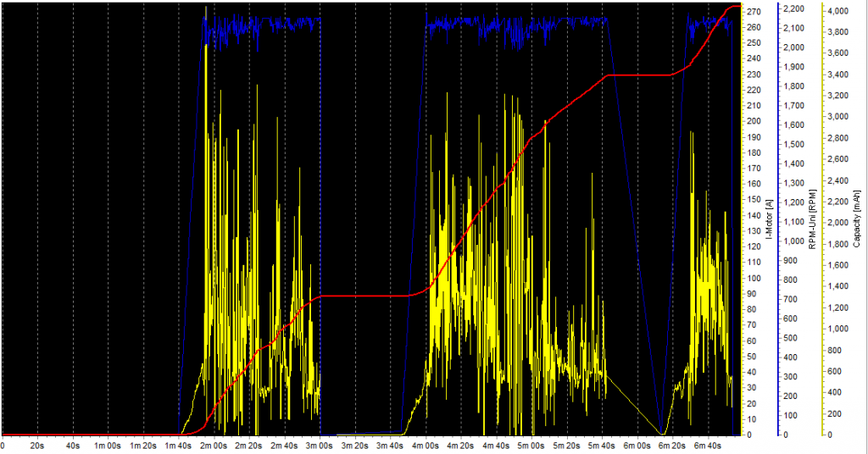Click the 2,200 value on RPM axis
Screen dimensions: 868x454
[x=794, y=8]
